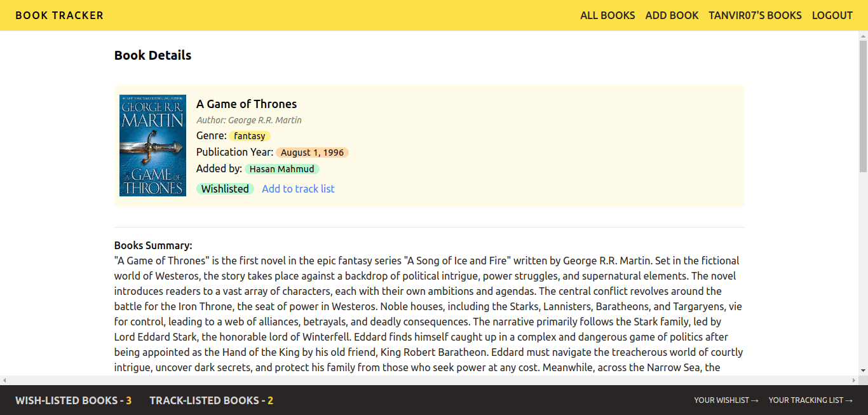Click the horizontal scrollbar left arrow
Screen dimensions: 868x415
click(4, 380)
